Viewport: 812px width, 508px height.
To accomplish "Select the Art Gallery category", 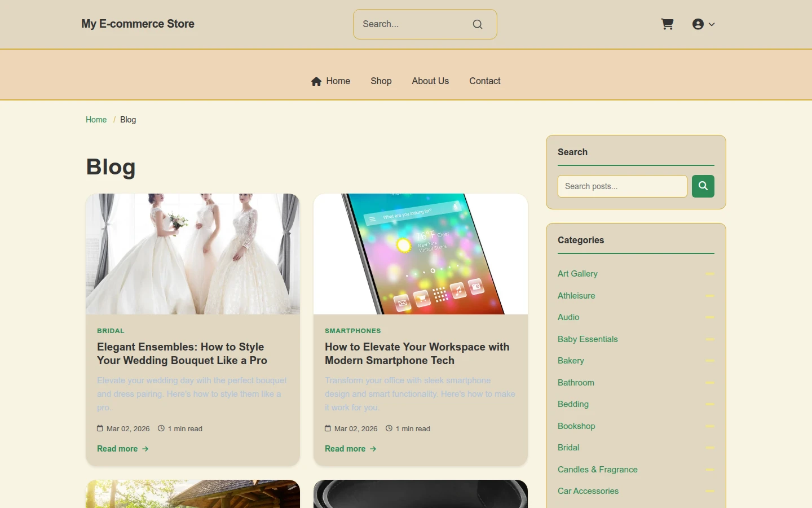I will [x=577, y=274].
